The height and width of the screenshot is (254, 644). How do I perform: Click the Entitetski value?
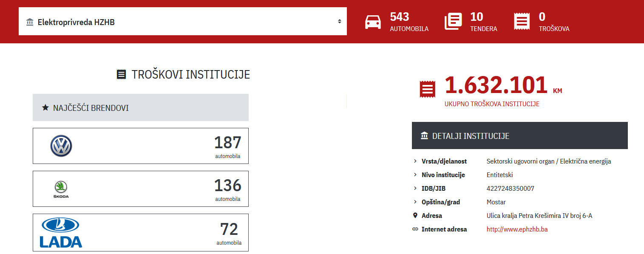pyautogui.click(x=500, y=175)
